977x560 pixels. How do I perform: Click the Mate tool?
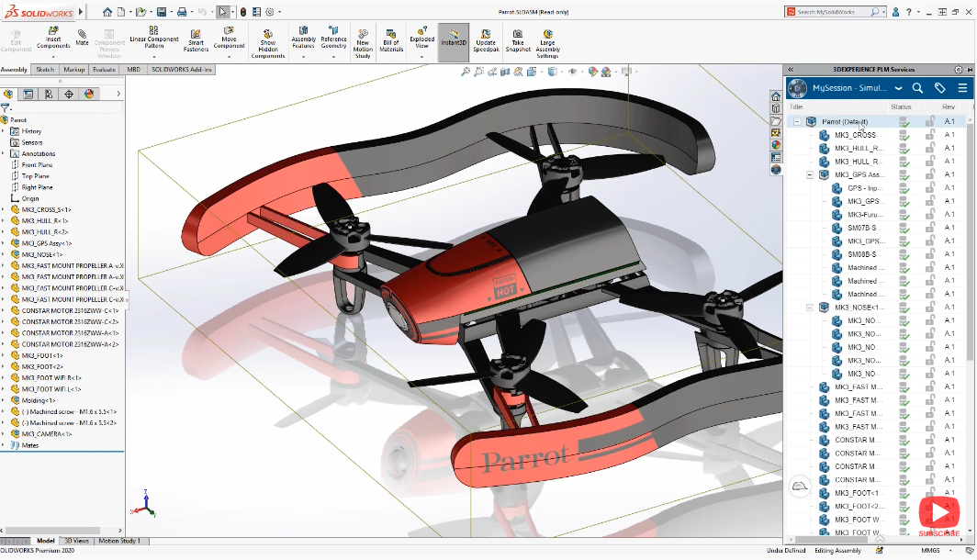tap(83, 38)
